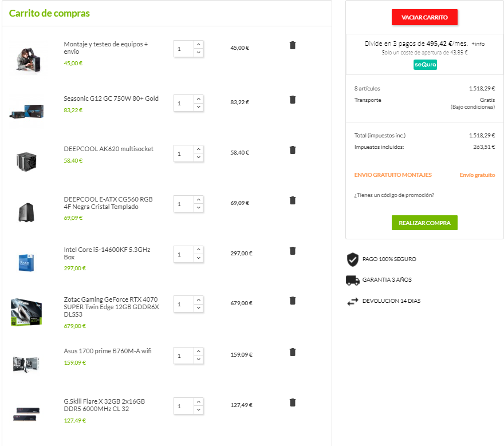504x446 pixels.
Task: Click the DEEPCOOL AK620 cooler thumbnail
Action: 26,161
